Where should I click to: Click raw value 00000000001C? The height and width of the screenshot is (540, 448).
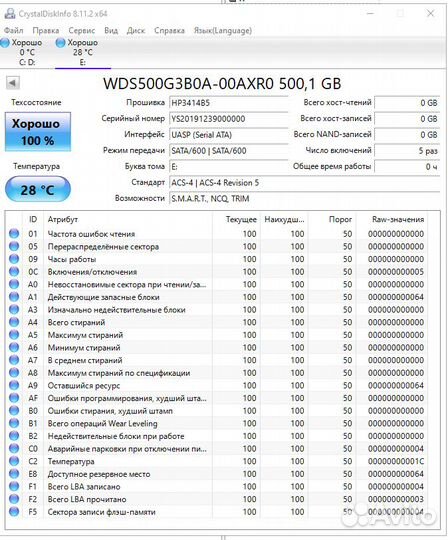(x=396, y=461)
